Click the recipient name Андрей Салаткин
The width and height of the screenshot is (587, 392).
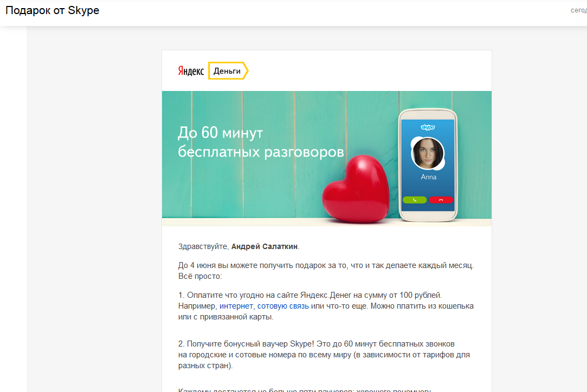[265, 246]
